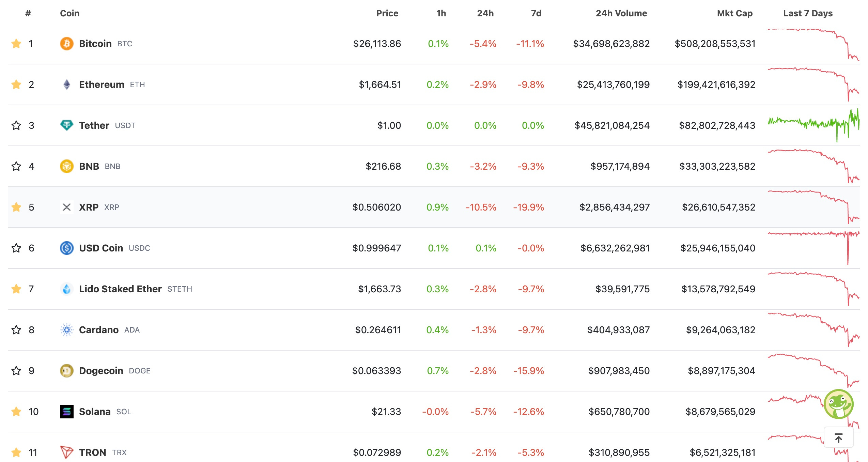This screenshot has height=462, width=868.
Task: Add Tether to favorites star
Action: 16,125
